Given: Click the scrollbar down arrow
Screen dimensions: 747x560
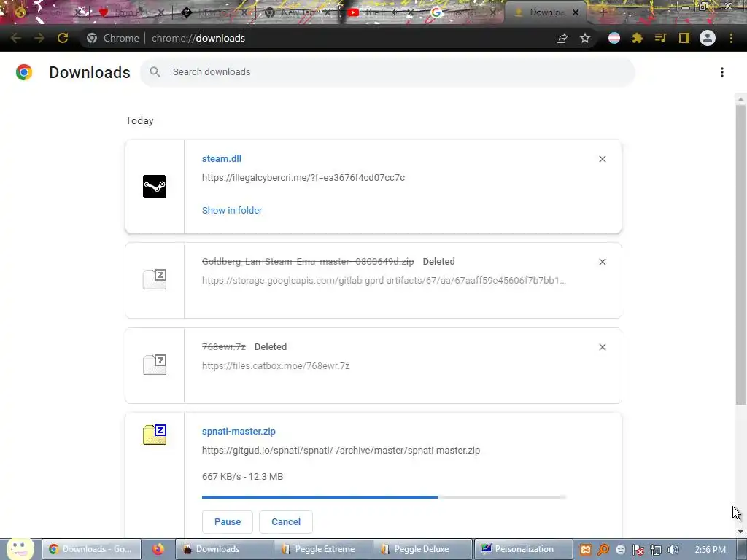Looking at the screenshot, I should [x=740, y=532].
